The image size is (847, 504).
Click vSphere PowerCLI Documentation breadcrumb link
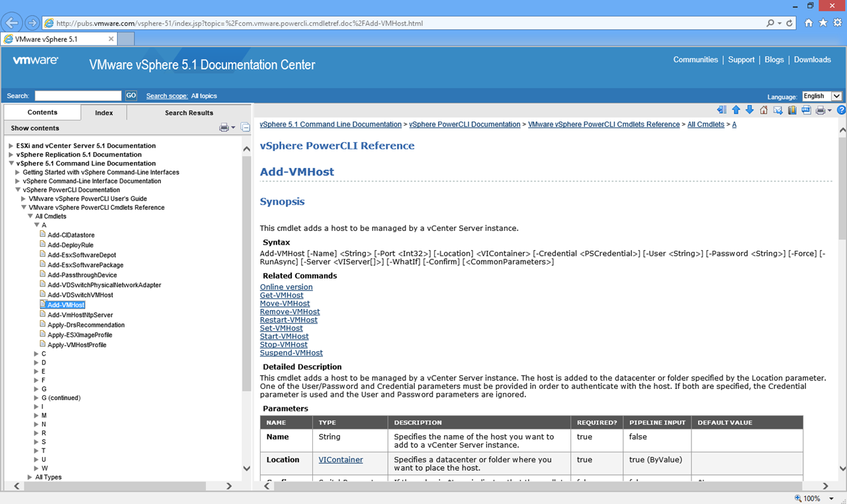coord(465,124)
